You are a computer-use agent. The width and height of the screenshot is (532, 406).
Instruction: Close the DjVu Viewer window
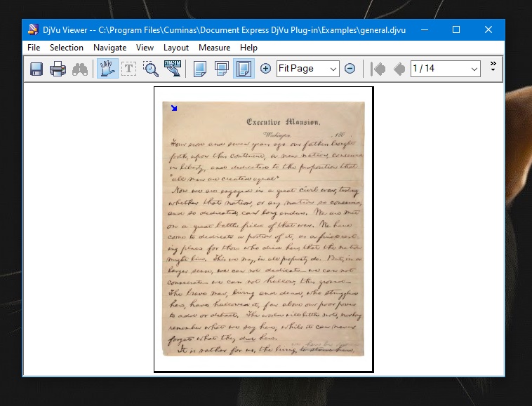[488, 30]
